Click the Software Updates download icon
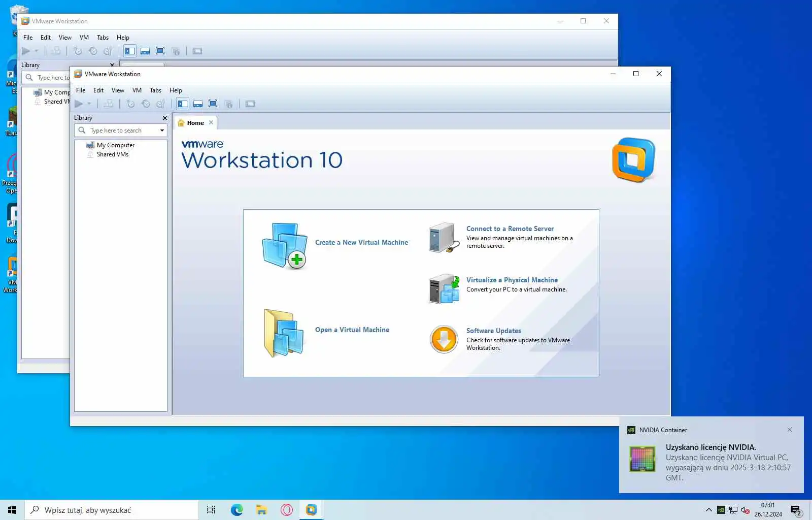 (x=444, y=339)
